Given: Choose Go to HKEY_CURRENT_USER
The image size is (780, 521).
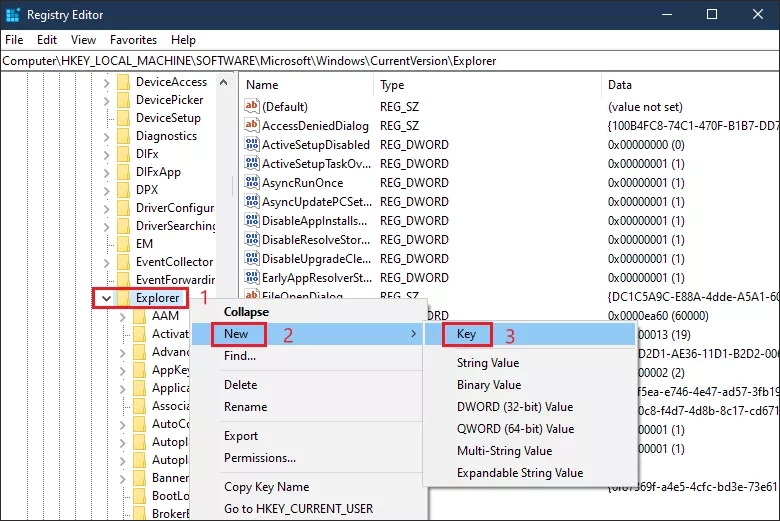Looking at the screenshot, I should click(308, 509).
